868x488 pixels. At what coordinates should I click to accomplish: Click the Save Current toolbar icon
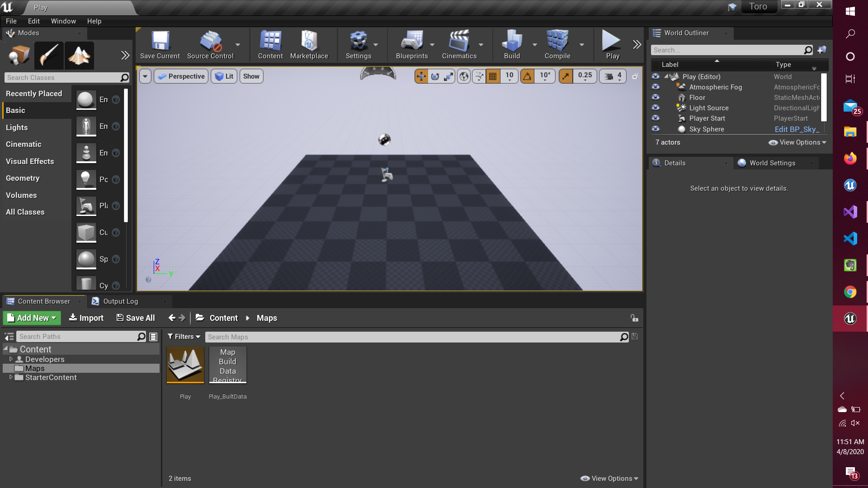[160, 45]
